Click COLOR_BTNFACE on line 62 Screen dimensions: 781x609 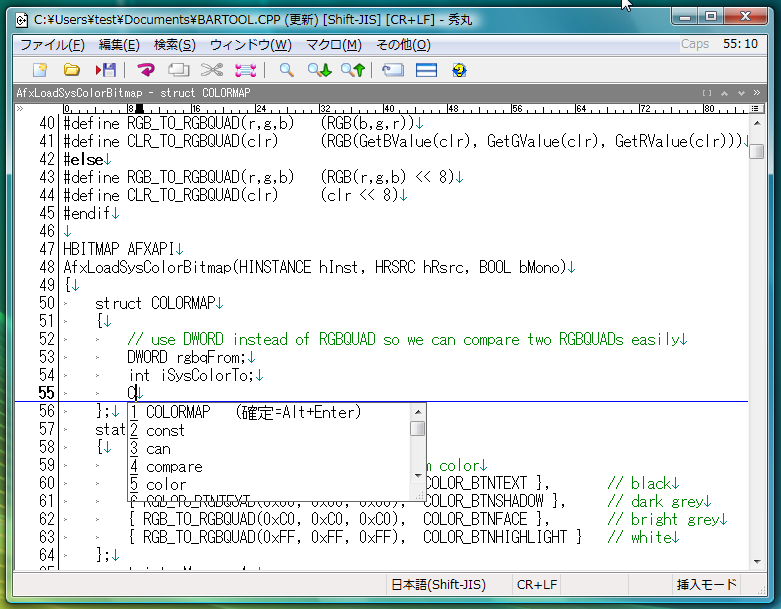(x=475, y=519)
